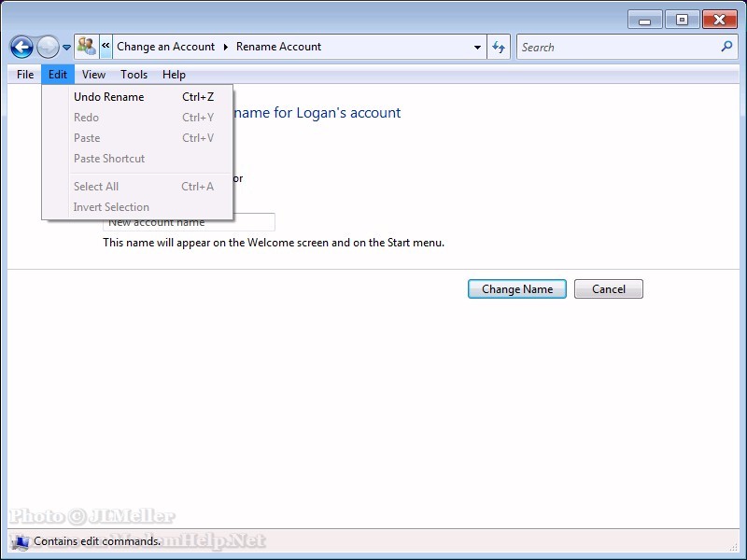Open the address bar history dropdown
747x560 pixels.
pyautogui.click(x=477, y=48)
